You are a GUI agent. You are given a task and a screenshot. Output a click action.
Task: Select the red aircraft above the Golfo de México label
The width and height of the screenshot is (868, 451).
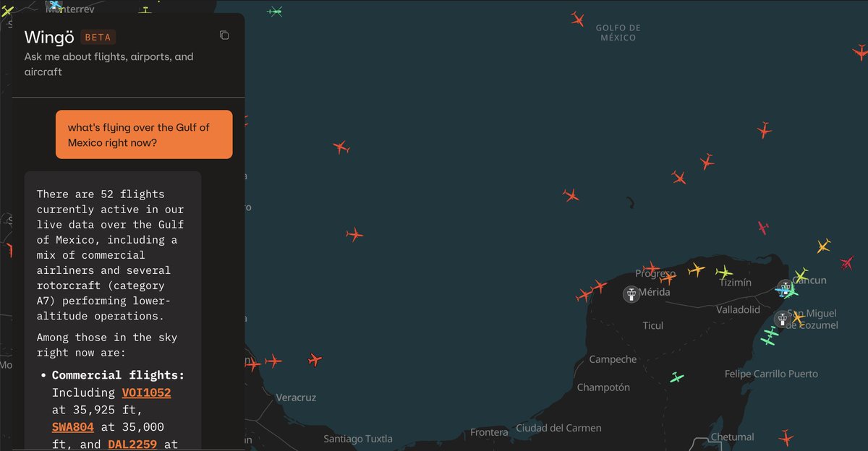(577, 19)
